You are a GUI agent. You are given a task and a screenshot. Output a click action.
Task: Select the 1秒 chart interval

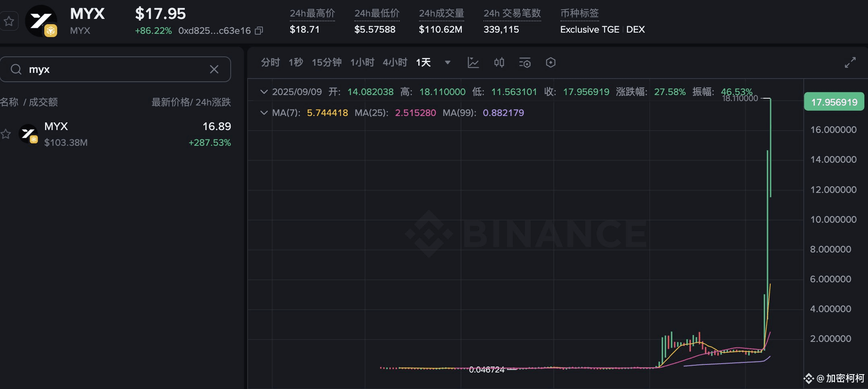pos(296,62)
